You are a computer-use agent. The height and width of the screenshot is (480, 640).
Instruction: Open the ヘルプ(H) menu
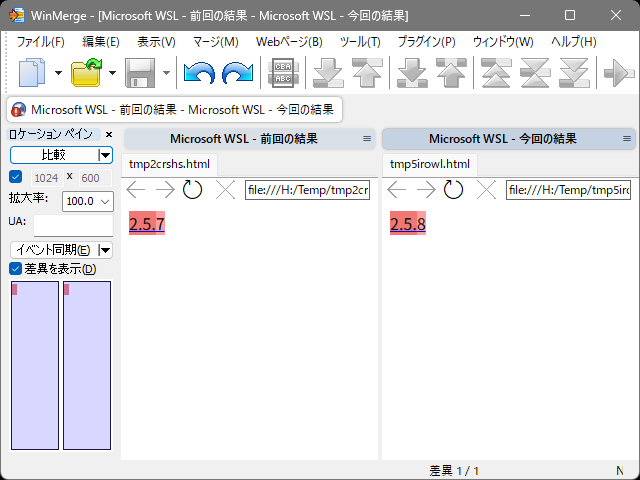573,42
